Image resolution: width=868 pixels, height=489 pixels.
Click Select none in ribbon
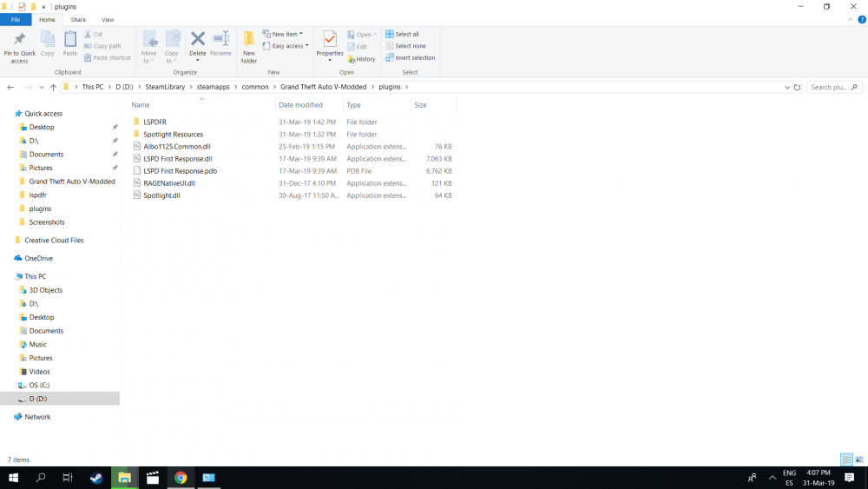point(405,46)
